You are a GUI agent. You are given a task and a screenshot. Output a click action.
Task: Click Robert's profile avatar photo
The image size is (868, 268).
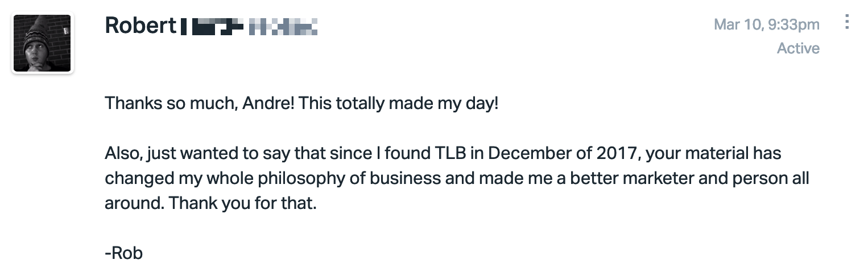click(42, 44)
